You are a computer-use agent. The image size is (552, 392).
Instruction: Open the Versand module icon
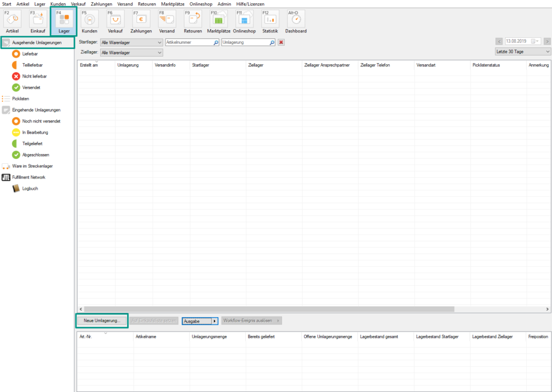(167, 22)
